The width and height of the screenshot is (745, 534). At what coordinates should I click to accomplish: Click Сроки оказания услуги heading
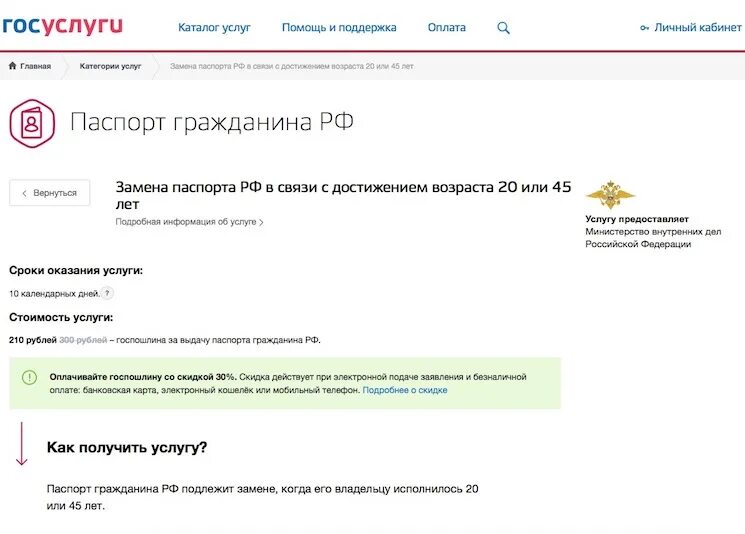pyautogui.click(x=76, y=270)
